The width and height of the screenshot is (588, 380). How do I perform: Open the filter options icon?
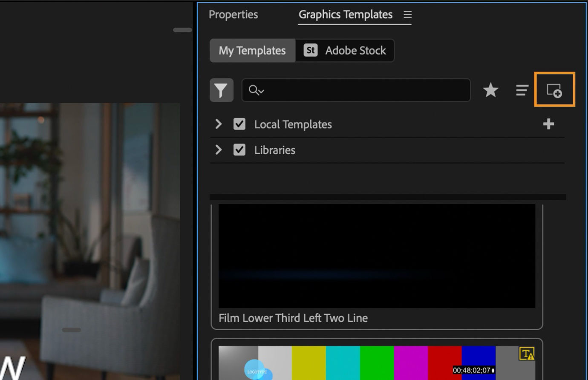click(222, 90)
